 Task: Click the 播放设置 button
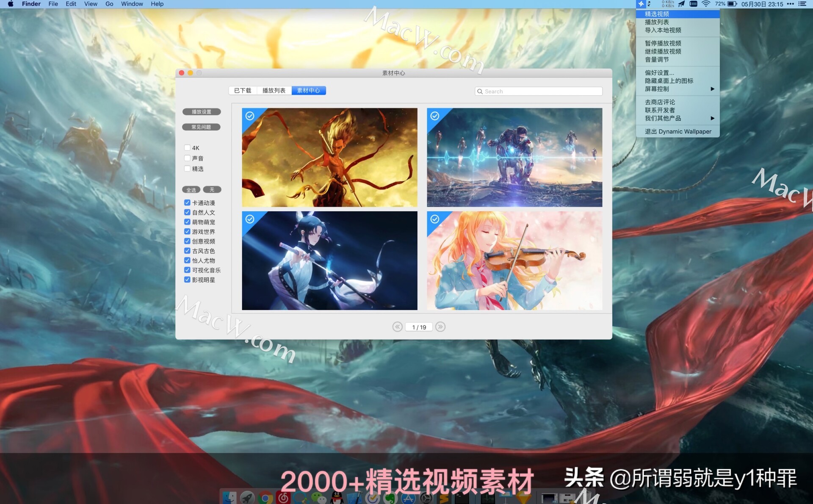pyautogui.click(x=202, y=111)
